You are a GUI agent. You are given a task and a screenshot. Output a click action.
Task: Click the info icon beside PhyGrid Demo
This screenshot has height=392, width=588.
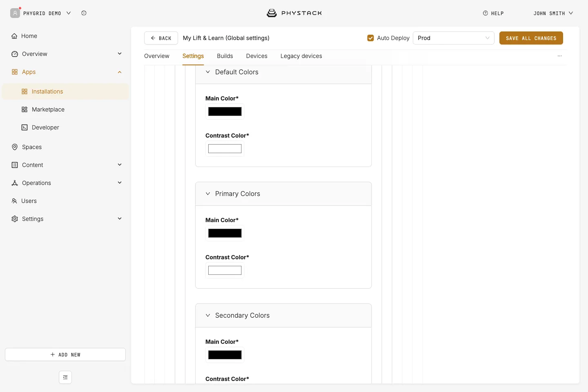coord(84,13)
